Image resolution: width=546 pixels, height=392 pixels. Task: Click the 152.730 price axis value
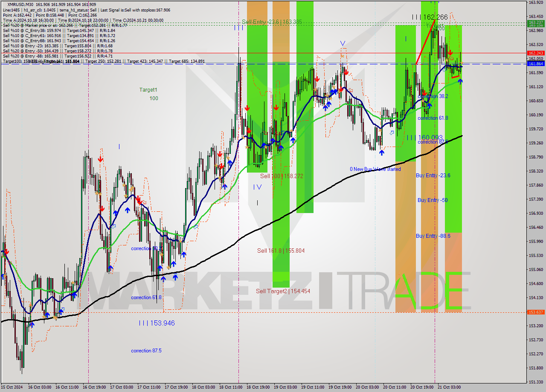[x=536, y=340]
